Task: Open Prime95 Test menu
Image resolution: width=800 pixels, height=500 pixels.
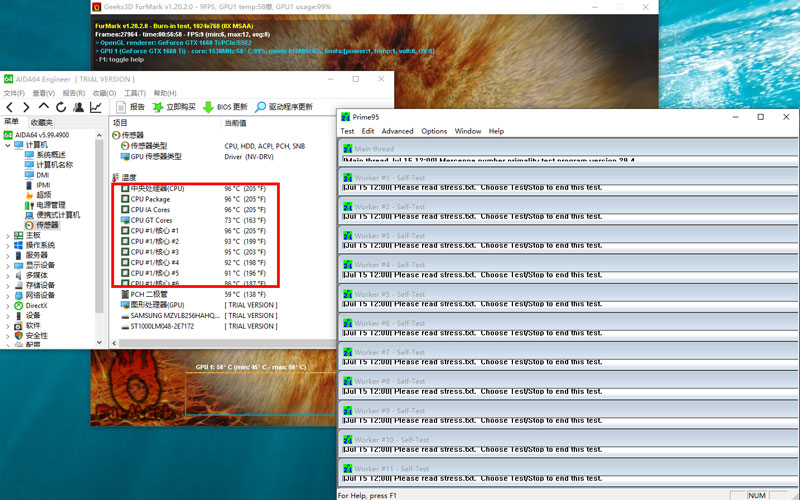Action: click(x=347, y=131)
